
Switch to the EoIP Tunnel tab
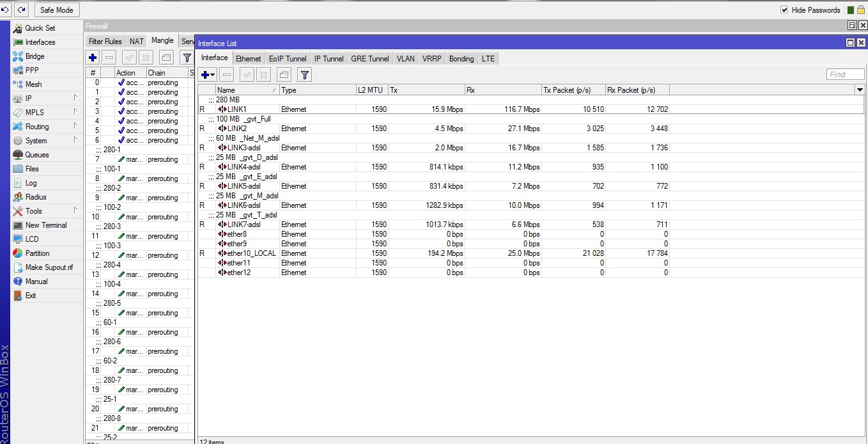(288, 58)
